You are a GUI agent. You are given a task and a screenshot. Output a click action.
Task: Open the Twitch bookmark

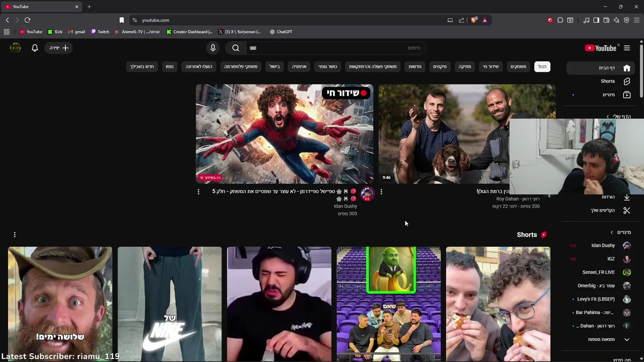point(100,32)
